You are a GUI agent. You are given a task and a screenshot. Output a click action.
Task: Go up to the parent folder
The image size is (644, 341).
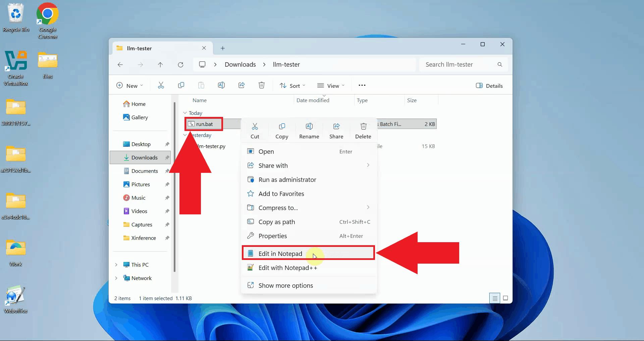coord(160,65)
